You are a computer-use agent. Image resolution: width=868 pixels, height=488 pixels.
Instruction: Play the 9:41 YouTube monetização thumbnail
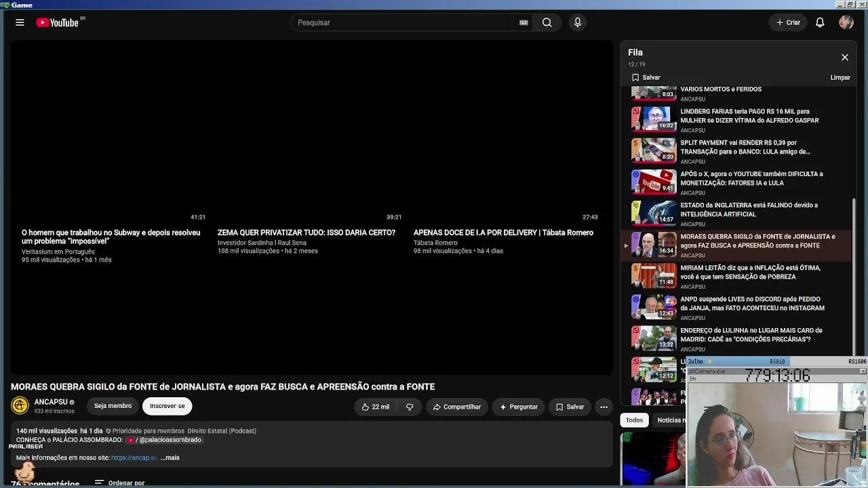click(654, 181)
